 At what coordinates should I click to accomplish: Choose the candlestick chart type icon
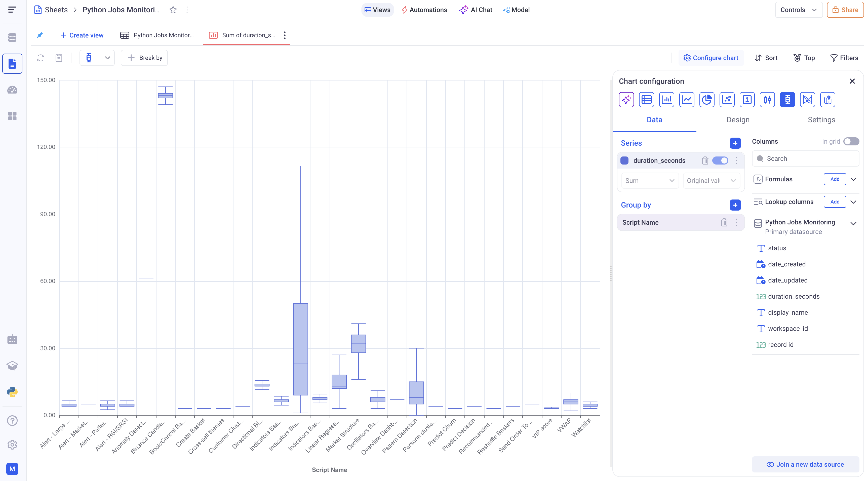pyautogui.click(x=767, y=100)
